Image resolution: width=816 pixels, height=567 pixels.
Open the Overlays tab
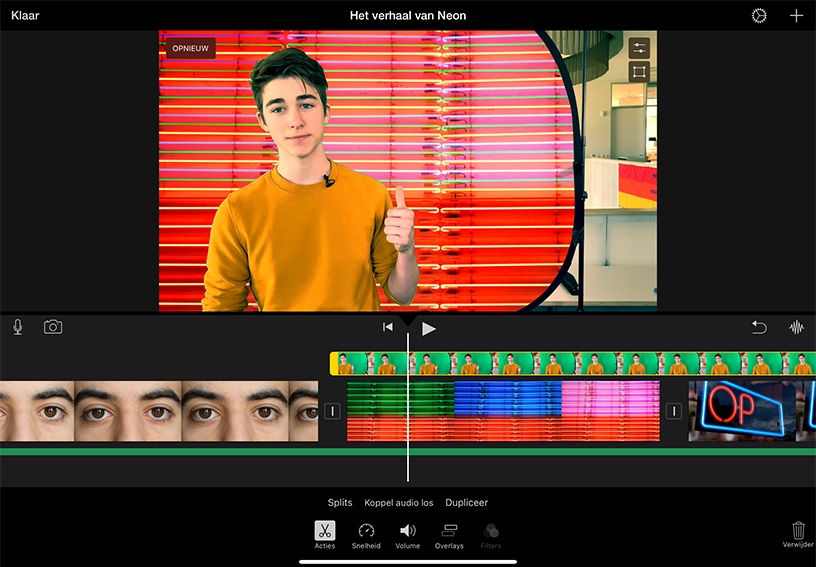point(449,536)
